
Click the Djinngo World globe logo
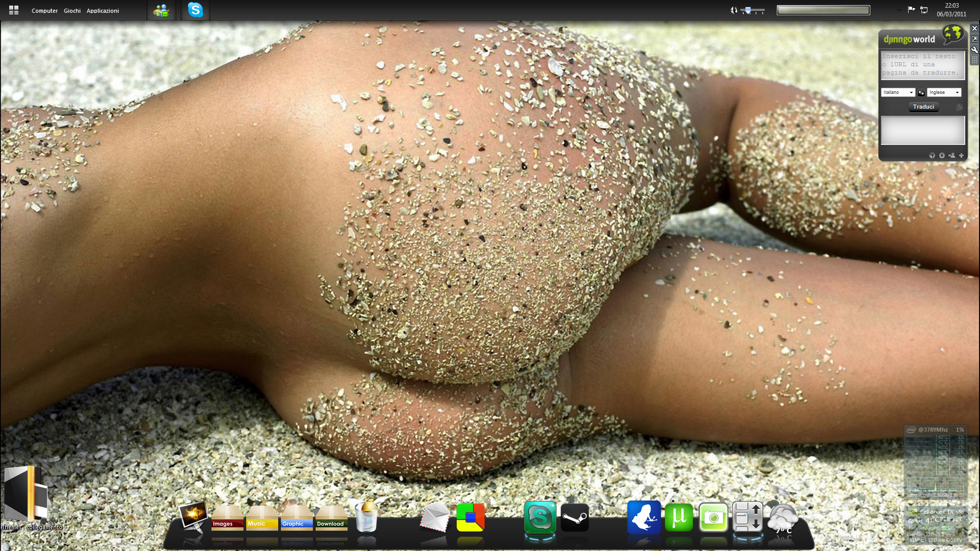coord(953,35)
